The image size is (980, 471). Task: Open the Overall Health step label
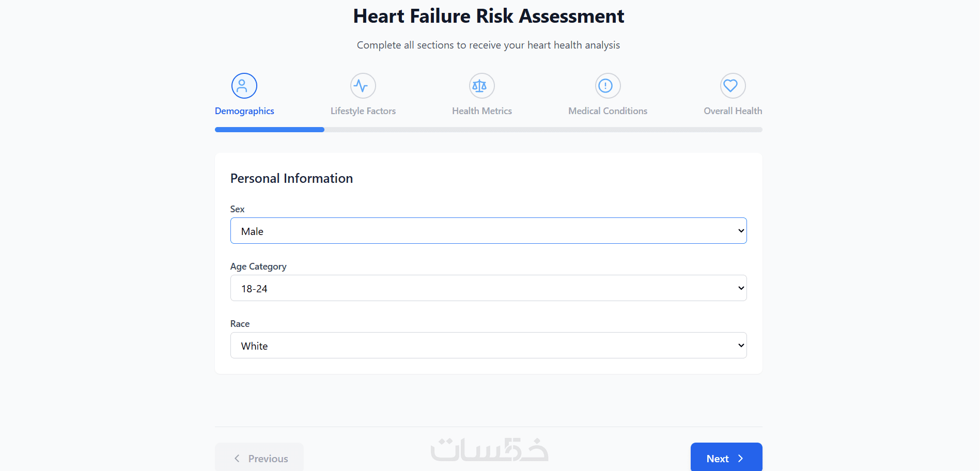[733, 111]
